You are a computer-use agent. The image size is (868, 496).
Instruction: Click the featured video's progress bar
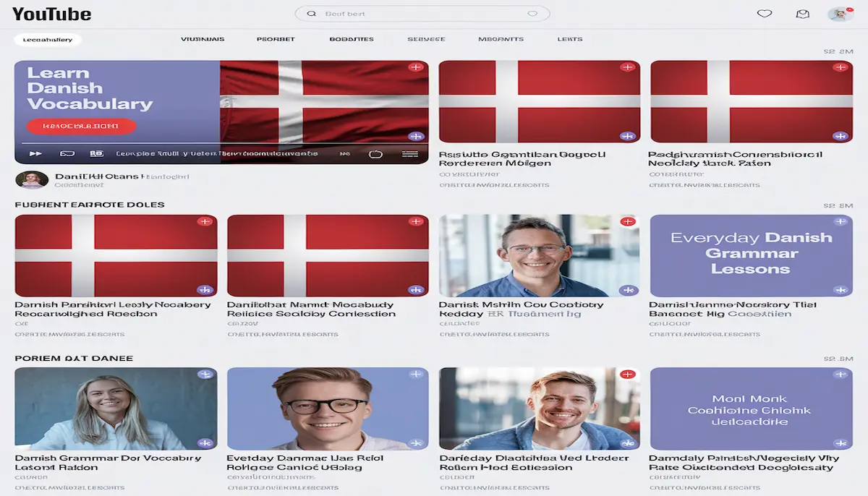(217, 143)
